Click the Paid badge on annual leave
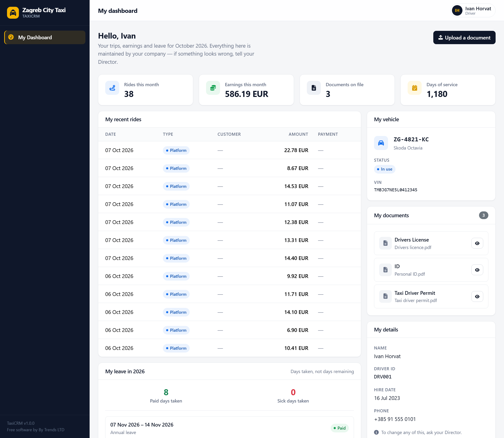Screen dimensions: 504x438 coord(340,428)
